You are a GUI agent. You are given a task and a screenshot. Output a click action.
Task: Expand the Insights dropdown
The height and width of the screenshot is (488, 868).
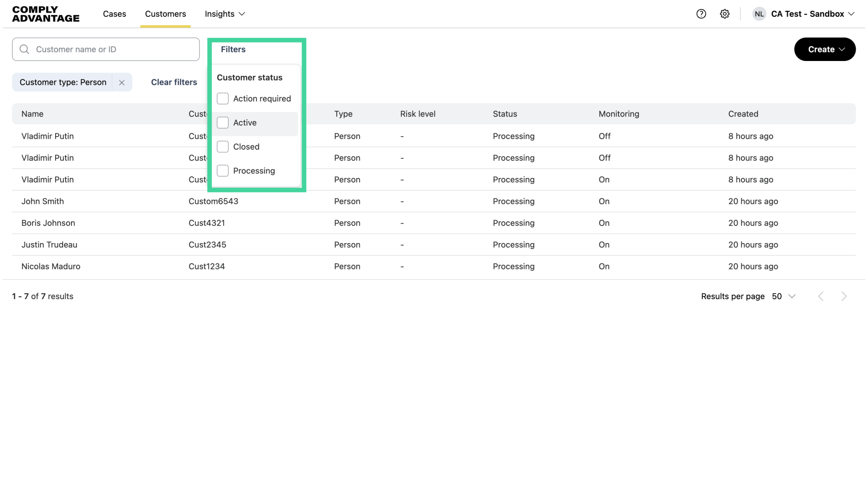[x=225, y=14]
